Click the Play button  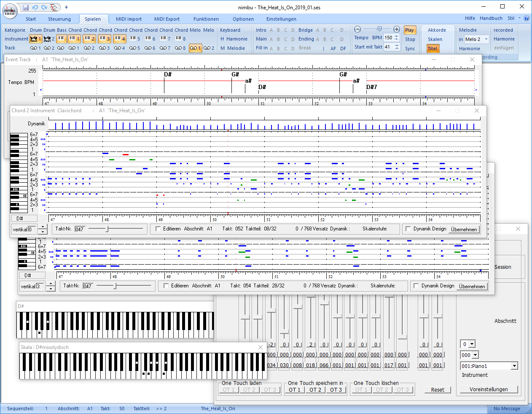[410, 30]
